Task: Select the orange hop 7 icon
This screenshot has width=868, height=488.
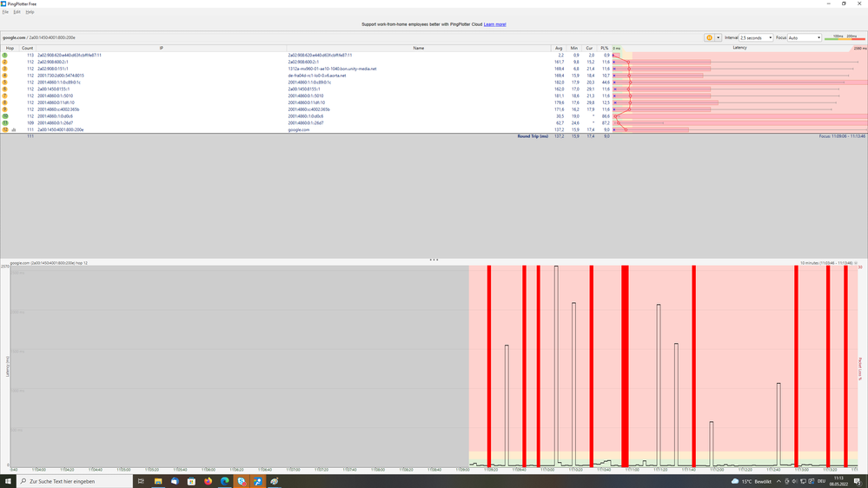Action: [x=5, y=96]
